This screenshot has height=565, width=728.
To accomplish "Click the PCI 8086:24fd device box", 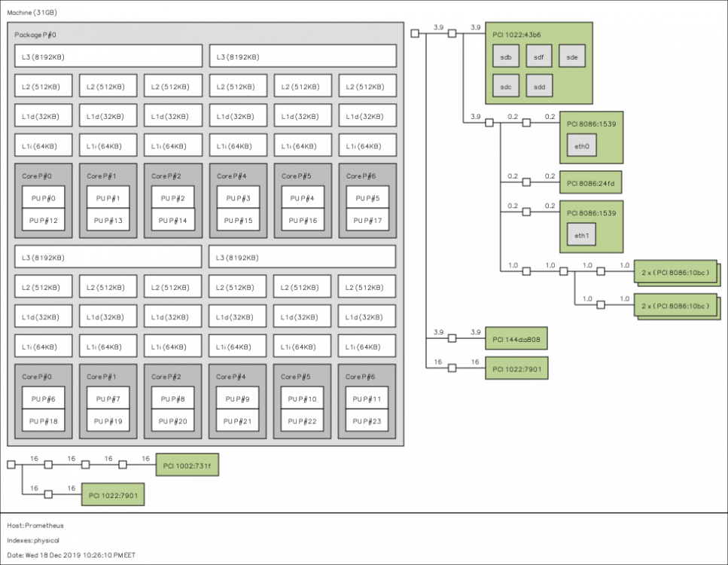I will coord(590,182).
